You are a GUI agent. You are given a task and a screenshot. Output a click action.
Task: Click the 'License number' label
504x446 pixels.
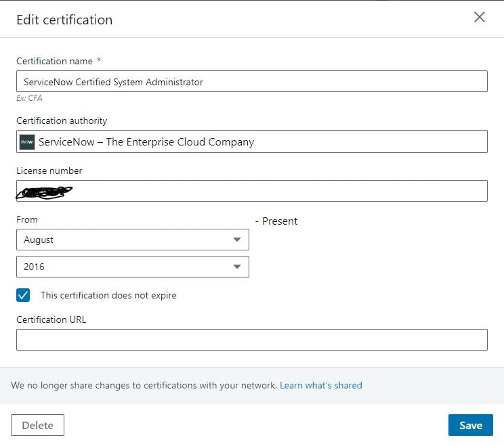click(x=49, y=171)
